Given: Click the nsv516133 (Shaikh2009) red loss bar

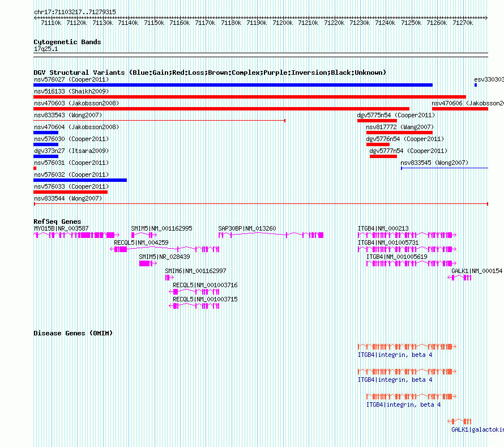Looking at the screenshot, I should pos(250,97).
